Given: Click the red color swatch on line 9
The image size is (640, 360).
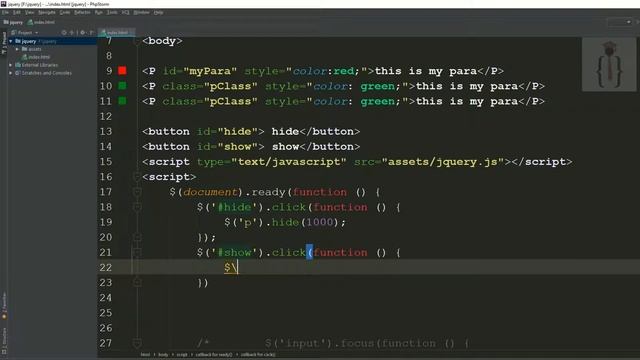Looking at the screenshot, I should pyautogui.click(x=122, y=71).
